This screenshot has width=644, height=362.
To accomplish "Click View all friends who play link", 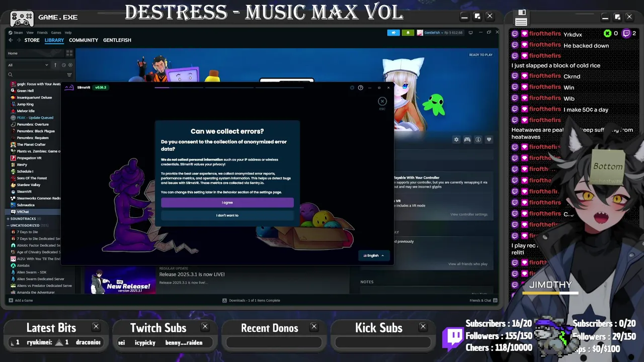I will pos(468,264).
